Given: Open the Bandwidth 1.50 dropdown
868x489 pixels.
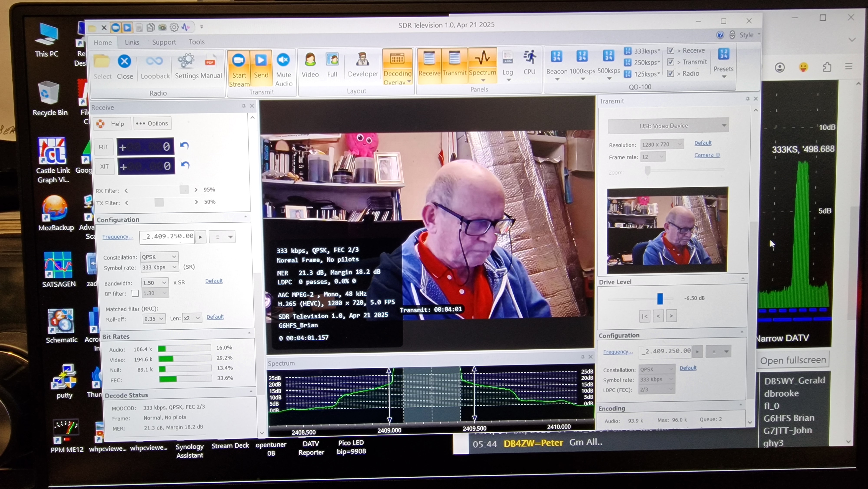Looking at the screenshot, I should (155, 283).
